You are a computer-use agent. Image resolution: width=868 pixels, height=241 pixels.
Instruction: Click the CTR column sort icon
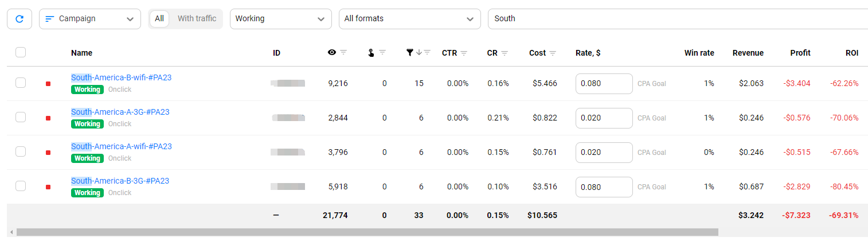pyautogui.click(x=464, y=53)
